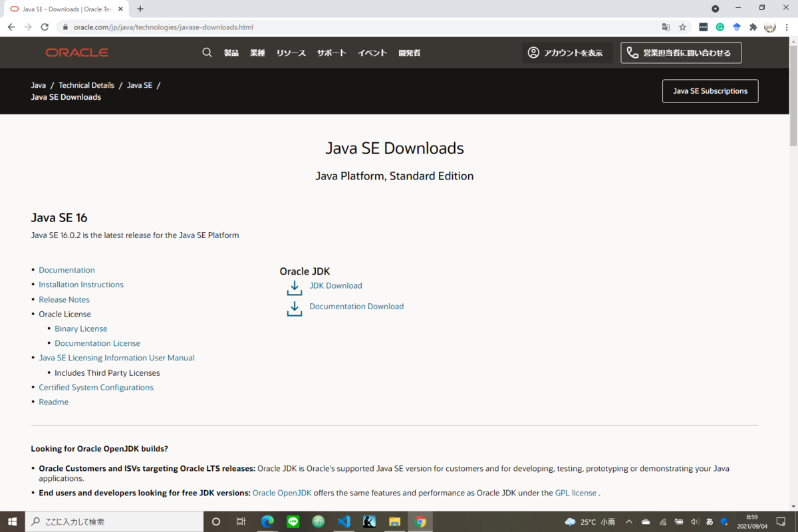Close the Java SE Downloads tab

[120, 9]
